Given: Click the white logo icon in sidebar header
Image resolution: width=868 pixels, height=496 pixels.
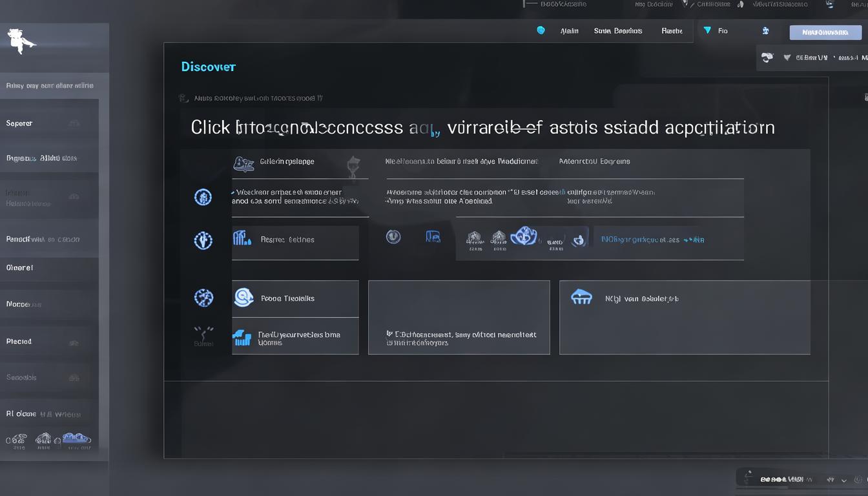Looking at the screenshot, I should pos(21,41).
